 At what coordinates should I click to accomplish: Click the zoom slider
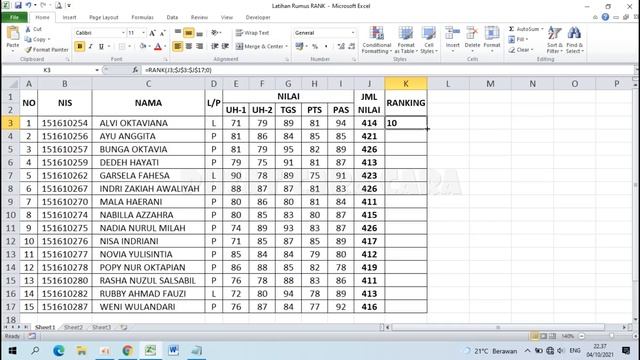611,336
